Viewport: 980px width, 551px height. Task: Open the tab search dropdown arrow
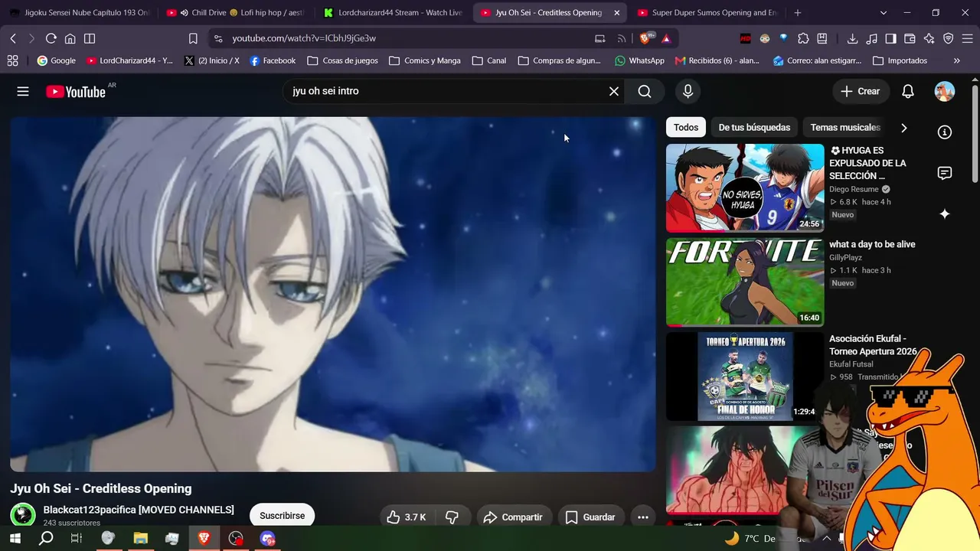884,13
